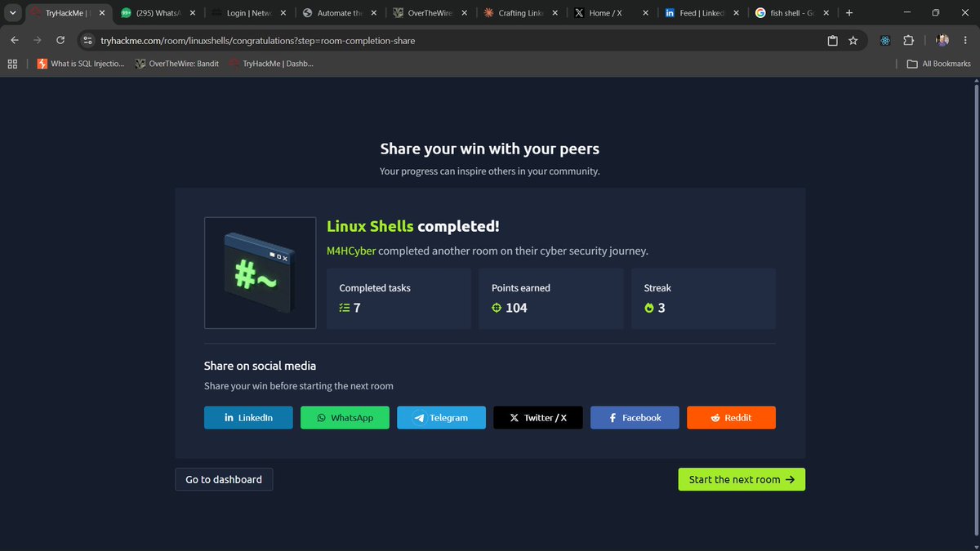Open the OverTheWire: Bandit bookmark
Image resolution: width=980 pixels, height=551 pixels.
[177, 64]
